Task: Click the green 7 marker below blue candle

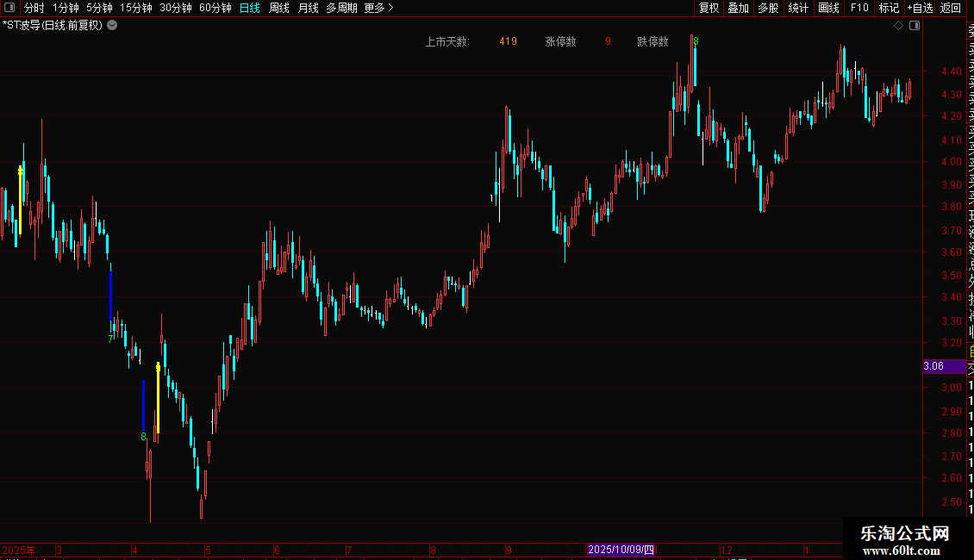Action: click(x=110, y=339)
